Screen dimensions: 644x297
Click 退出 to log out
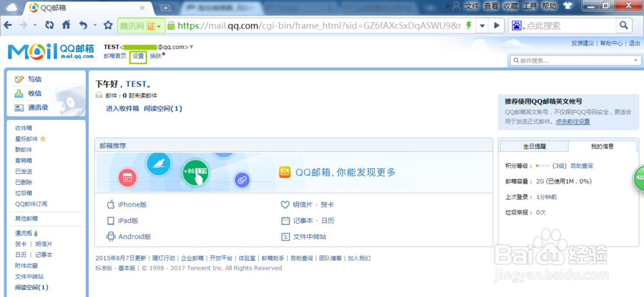[634, 43]
